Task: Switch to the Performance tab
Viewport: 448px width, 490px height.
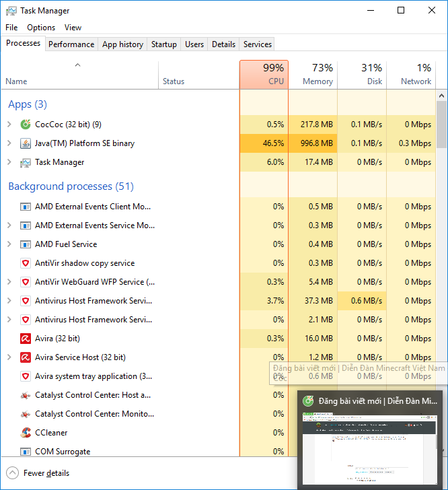Action: tap(71, 44)
